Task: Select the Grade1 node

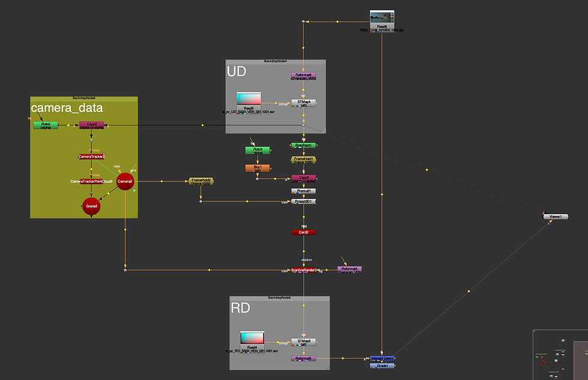Action: 382,366
